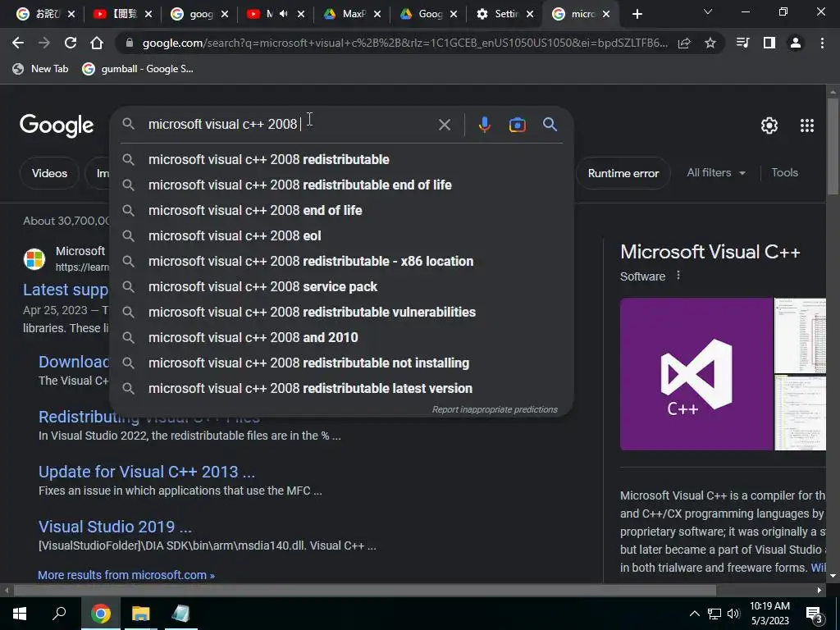This screenshot has height=630, width=840.
Task: Bookmark this page with the star icon
Action: (x=710, y=43)
